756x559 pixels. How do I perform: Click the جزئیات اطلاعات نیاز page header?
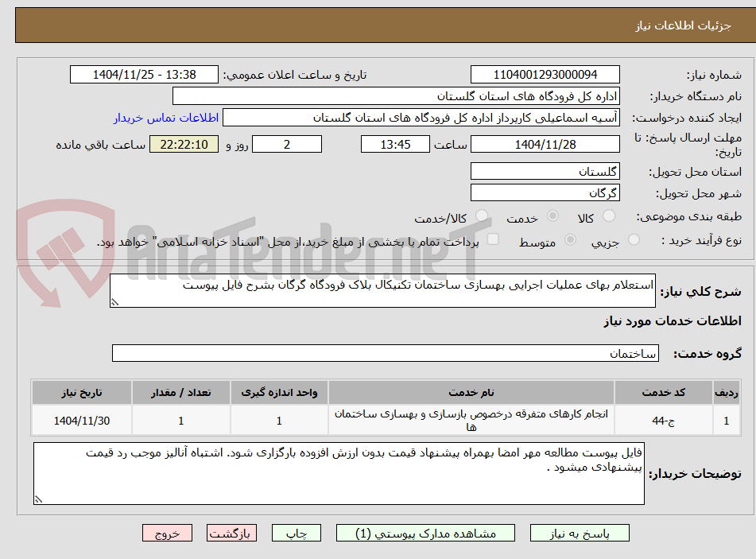(683, 25)
